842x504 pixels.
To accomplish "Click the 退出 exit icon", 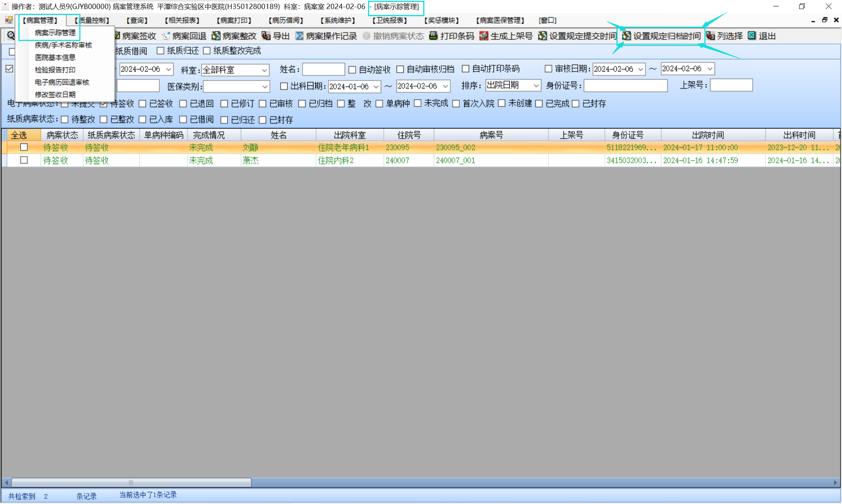I will pyautogui.click(x=752, y=36).
